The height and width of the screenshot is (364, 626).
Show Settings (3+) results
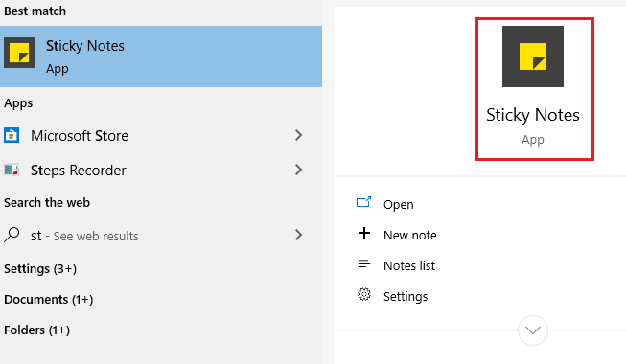(40, 268)
